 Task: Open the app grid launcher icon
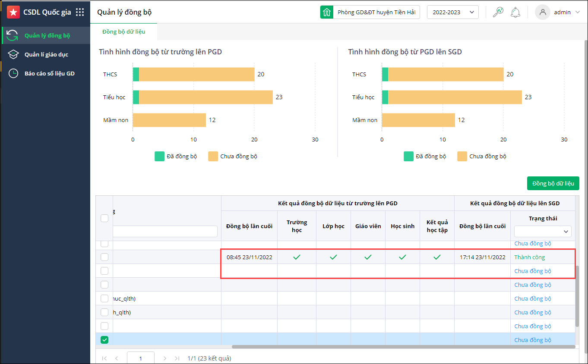pos(80,12)
